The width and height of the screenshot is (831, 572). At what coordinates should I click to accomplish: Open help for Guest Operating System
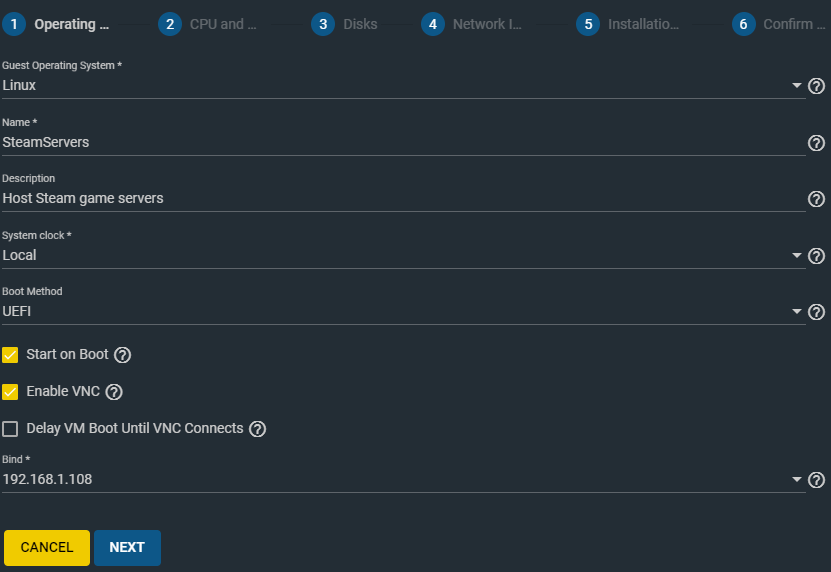816,86
